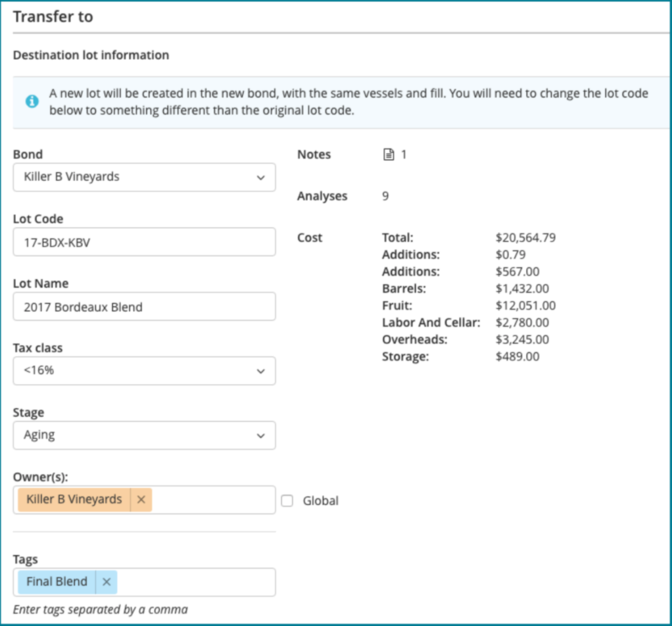Viewport: 672px width, 626px height.
Task: Remove the Final Blend tag
Action: pos(106,582)
